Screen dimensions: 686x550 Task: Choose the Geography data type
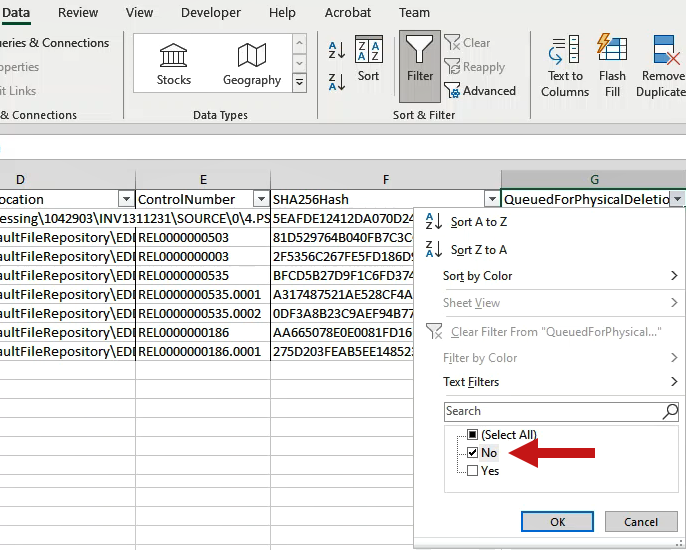click(252, 64)
